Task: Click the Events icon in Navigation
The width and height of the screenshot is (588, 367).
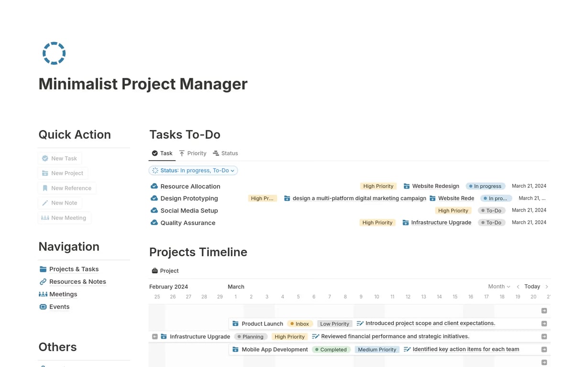Action: pyautogui.click(x=43, y=307)
